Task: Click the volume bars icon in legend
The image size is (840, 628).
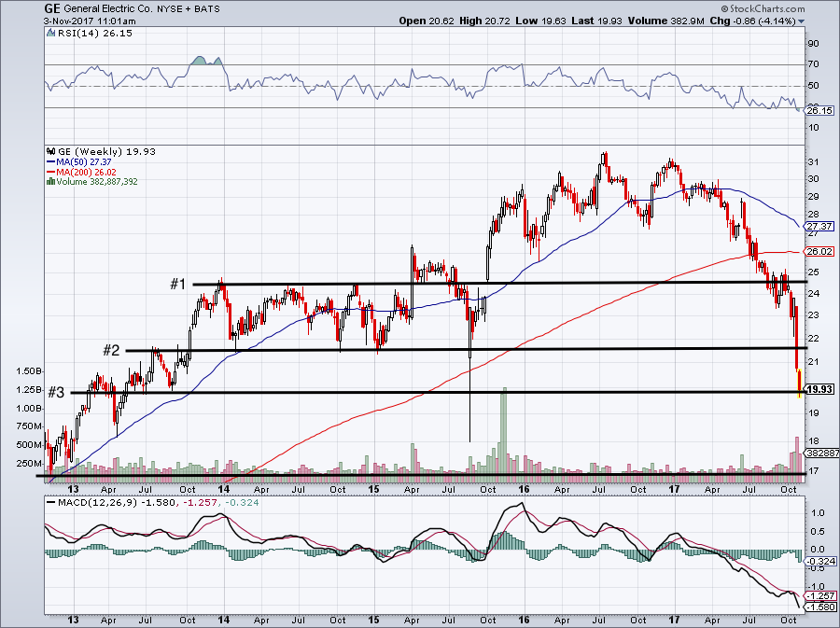Action: [x=51, y=181]
